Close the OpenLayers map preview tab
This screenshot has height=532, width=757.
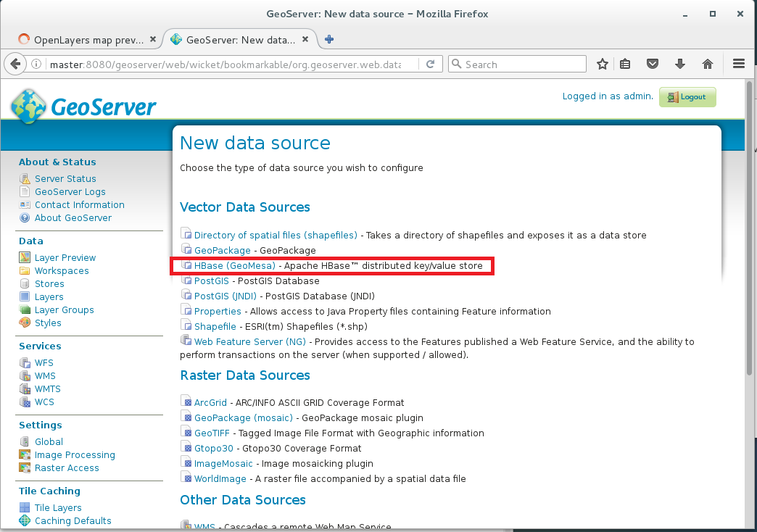coord(152,40)
